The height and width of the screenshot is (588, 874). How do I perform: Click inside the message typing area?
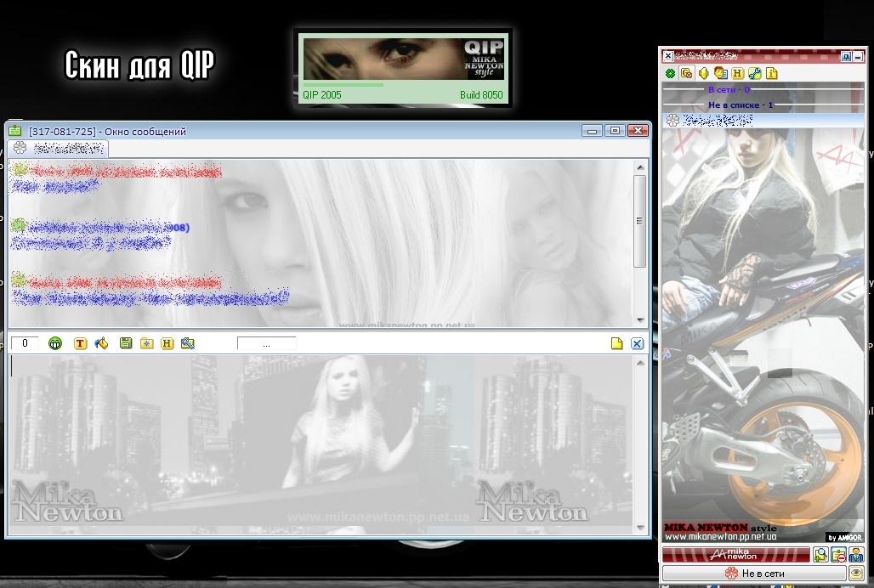321,445
